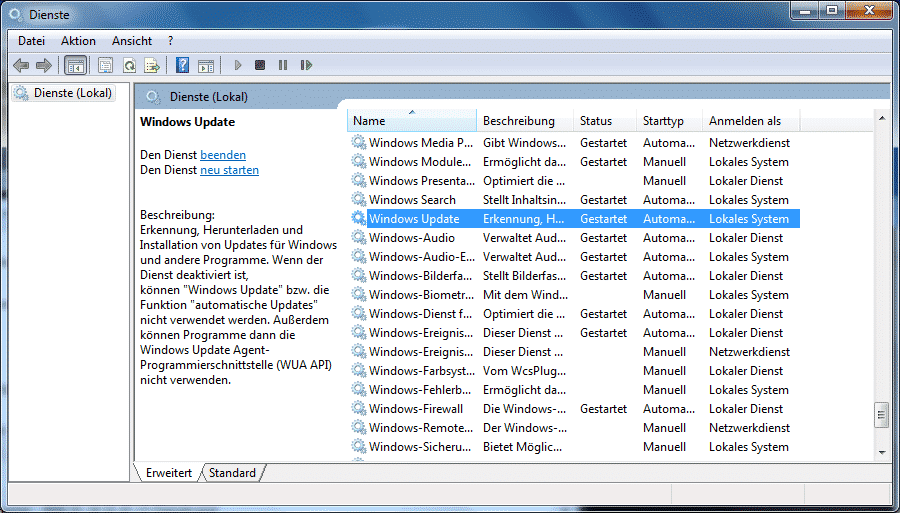Click the scrollbar down arrow
Screen dimensions: 900x513
pyautogui.click(x=882, y=453)
